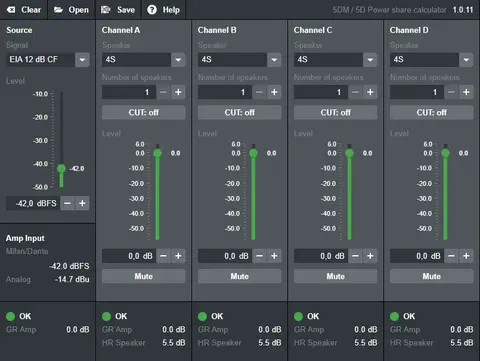Screen dimensions: 480x361
Task: Decrease number of speakers in Channel D
Action: tap(451, 92)
